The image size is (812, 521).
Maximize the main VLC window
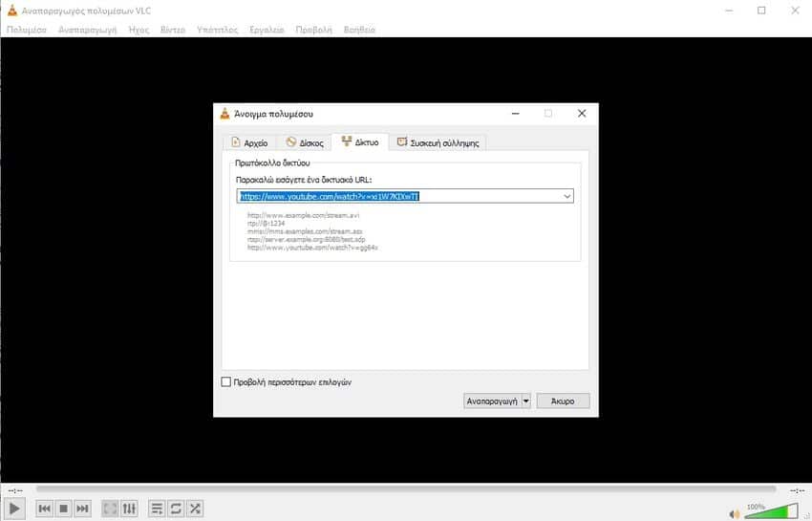click(761, 11)
